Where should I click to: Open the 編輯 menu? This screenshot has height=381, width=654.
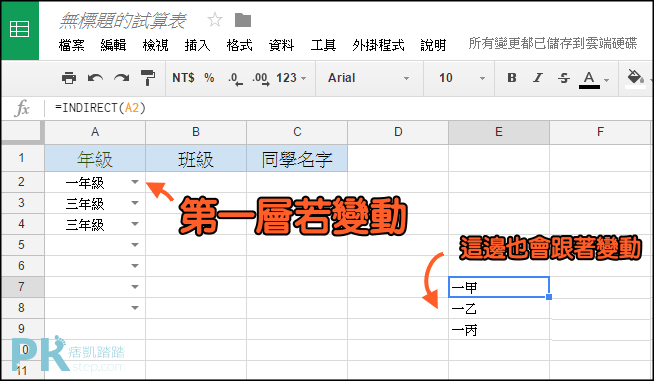coord(113,45)
